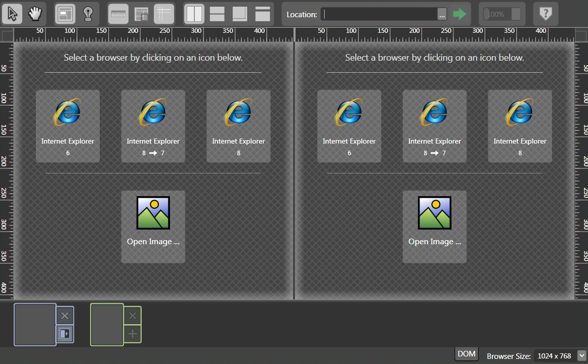Choose Internet Explorer 8→7 in left panel
The width and height of the screenshot is (588, 364).
pyautogui.click(x=153, y=126)
